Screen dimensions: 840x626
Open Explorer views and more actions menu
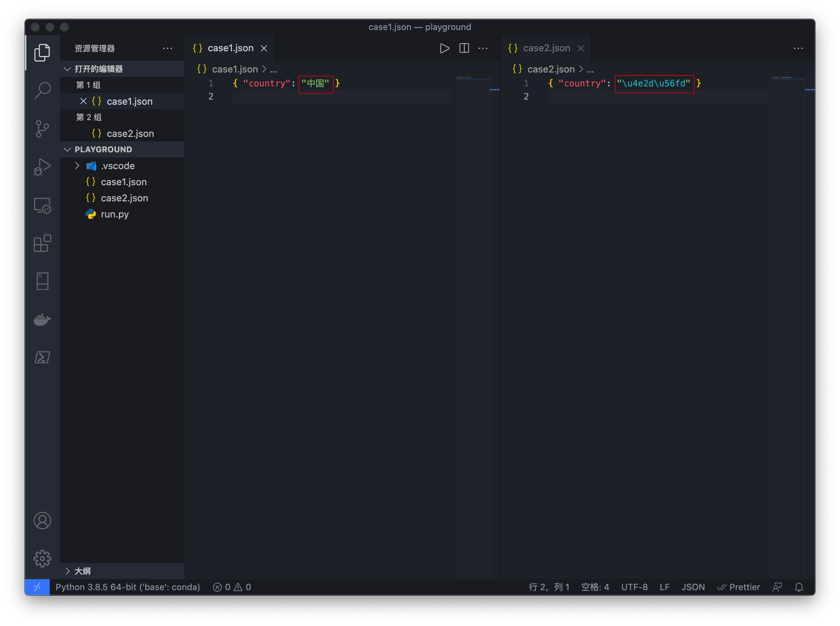pos(168,48)
